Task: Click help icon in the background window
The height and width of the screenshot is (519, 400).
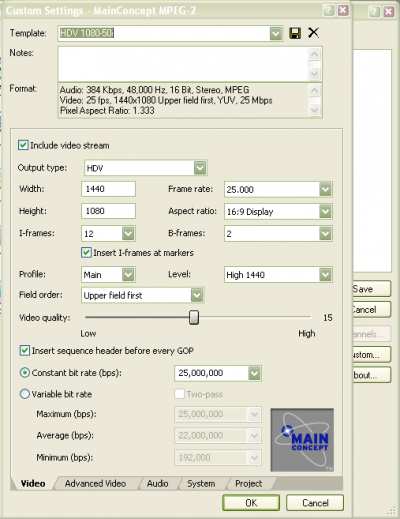Action: pyautogui.click(x=374, y=12)
